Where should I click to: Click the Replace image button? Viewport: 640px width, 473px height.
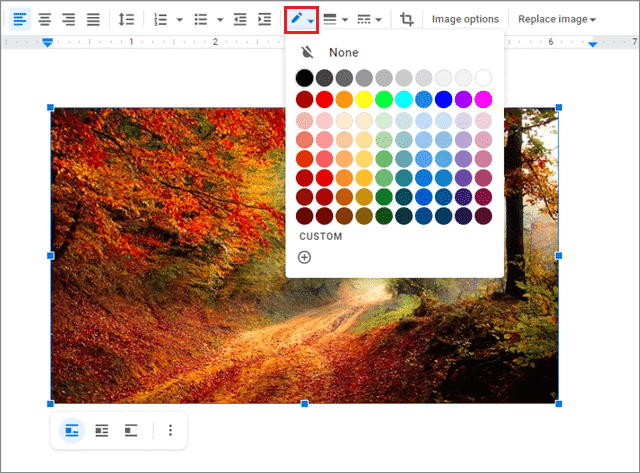[x=556, y=19]
